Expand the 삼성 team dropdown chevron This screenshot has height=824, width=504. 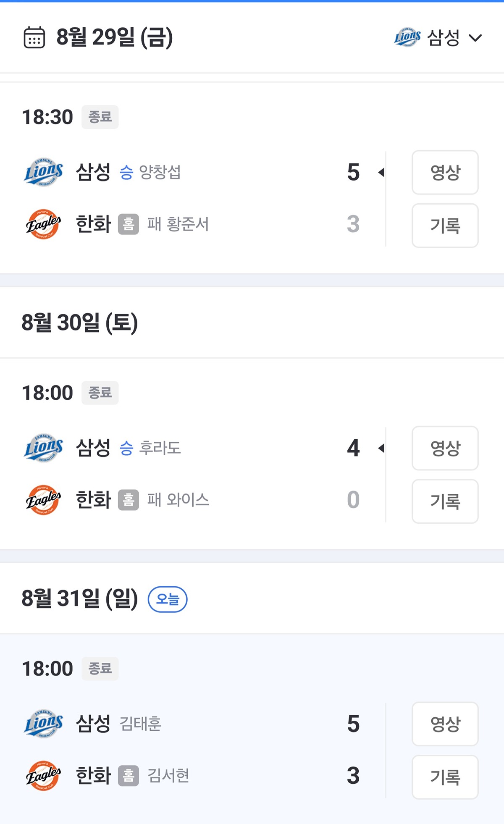pos(475,38)
